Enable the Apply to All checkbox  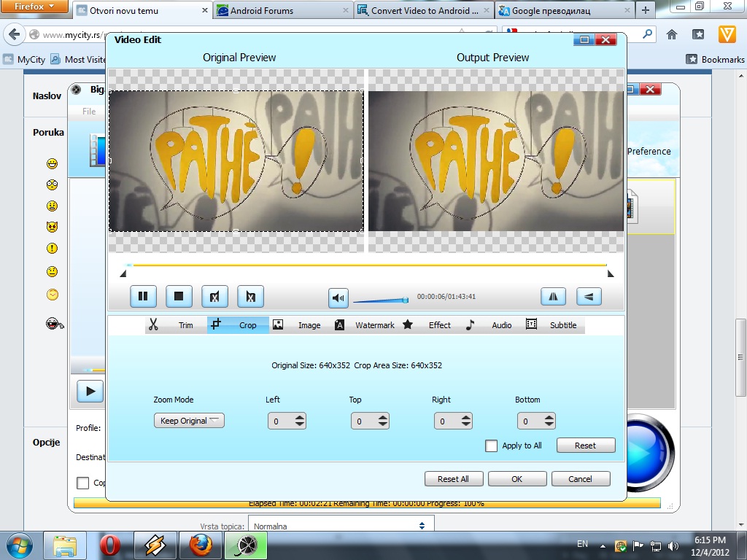point(491,446)
